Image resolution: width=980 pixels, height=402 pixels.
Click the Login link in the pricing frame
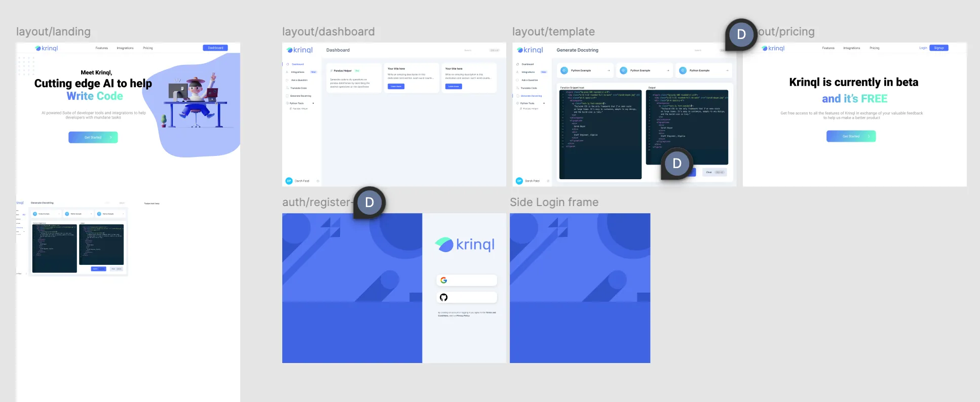923,48
